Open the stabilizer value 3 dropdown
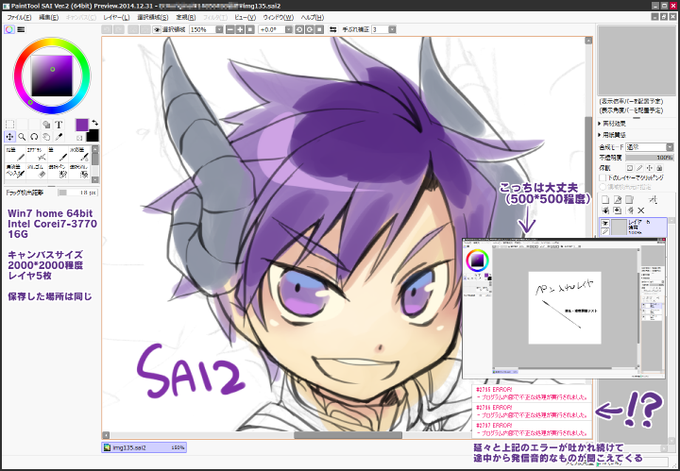The height and width of the screenshot is (471, 680). (392, 29)
